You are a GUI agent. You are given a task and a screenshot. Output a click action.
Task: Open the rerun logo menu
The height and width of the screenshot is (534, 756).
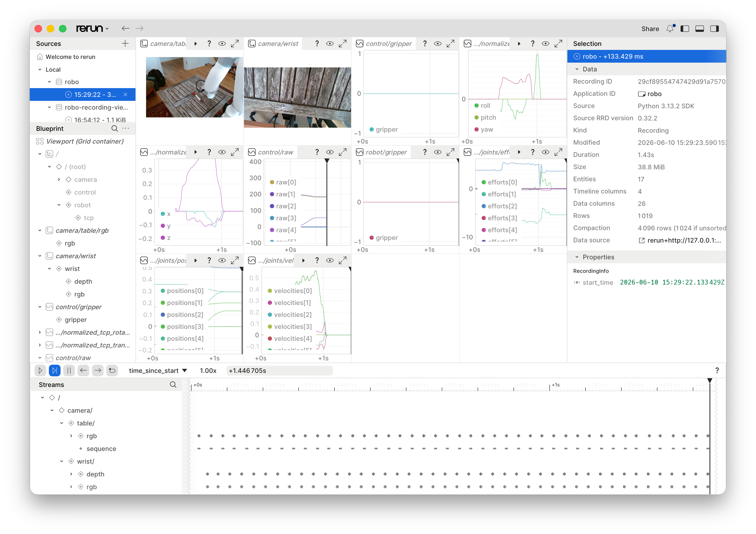(92, 29)
